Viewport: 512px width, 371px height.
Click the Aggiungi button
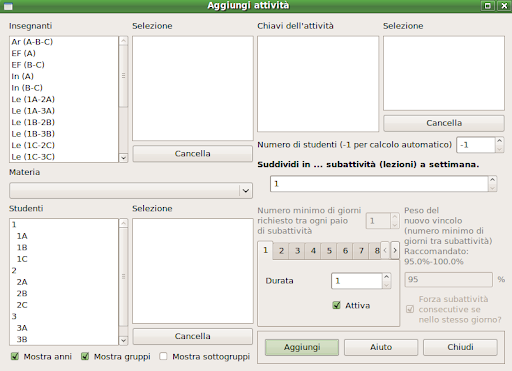click(x=302, y=347)
